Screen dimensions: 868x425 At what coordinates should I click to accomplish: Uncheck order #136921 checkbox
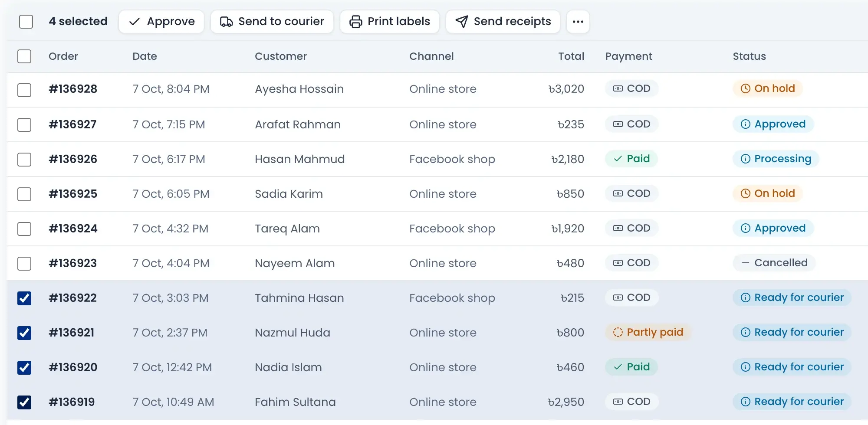point(24,333)
